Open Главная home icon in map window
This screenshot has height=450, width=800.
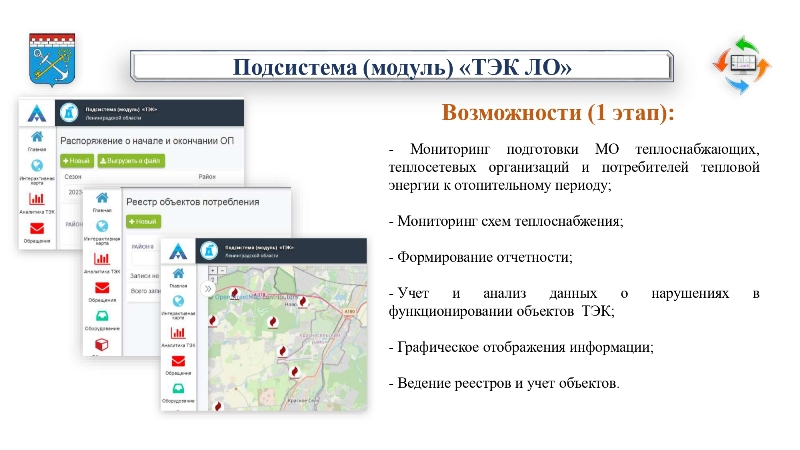coord(178,273)
